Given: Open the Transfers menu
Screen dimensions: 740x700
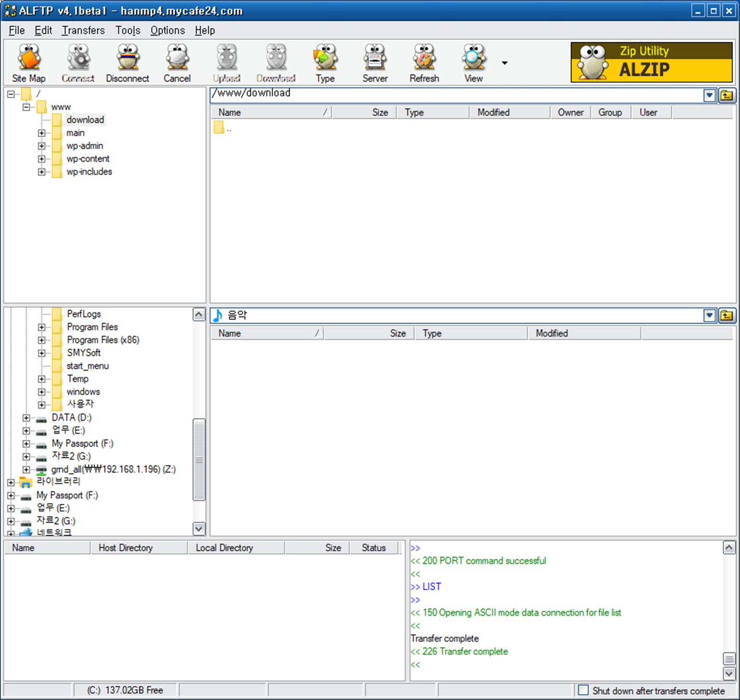Looking at the screenshot, I should 83,30.
